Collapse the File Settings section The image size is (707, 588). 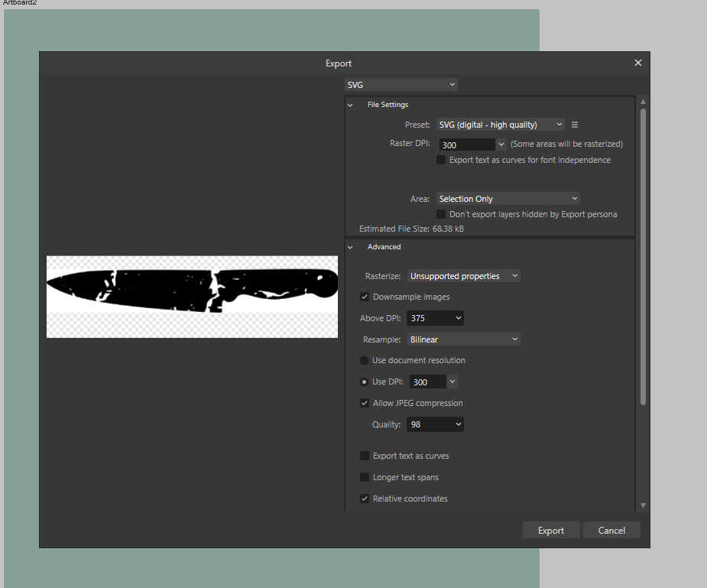click(350, 105)
